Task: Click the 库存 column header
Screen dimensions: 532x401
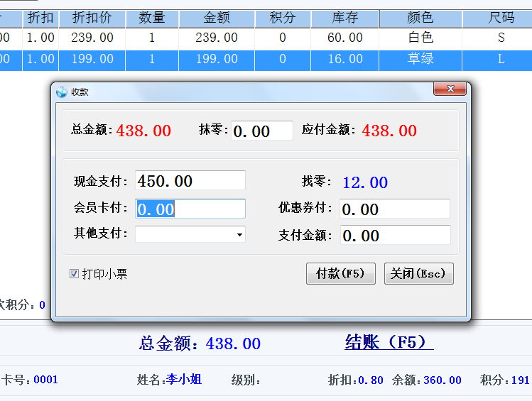Action: pyautogui.click(x=345, y=18)
